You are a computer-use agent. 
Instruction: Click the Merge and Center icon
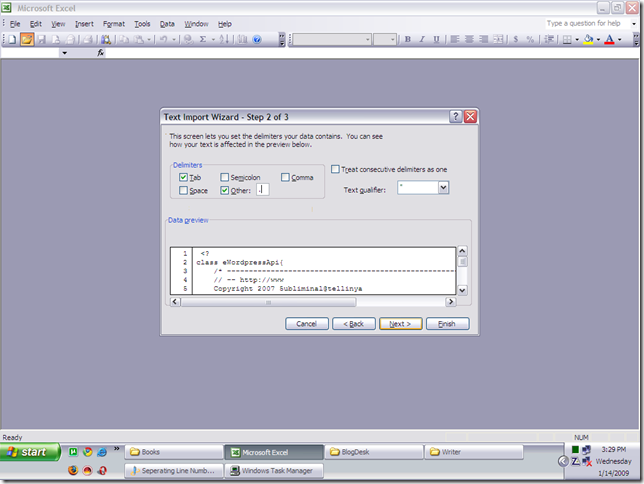pos(498,39)
